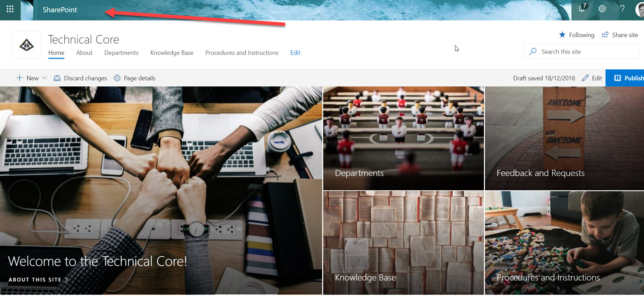Viewport: 644px width, 306px height.
Task: Click the Publish button label
Action: pyautogui.click(x=634, y=78)
